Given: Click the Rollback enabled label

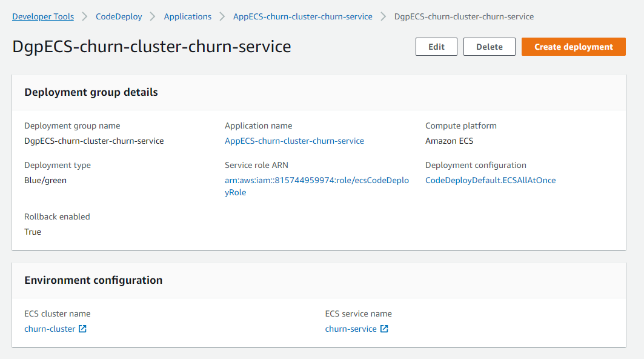Looking at the screenshot, I should pos(57,216).
